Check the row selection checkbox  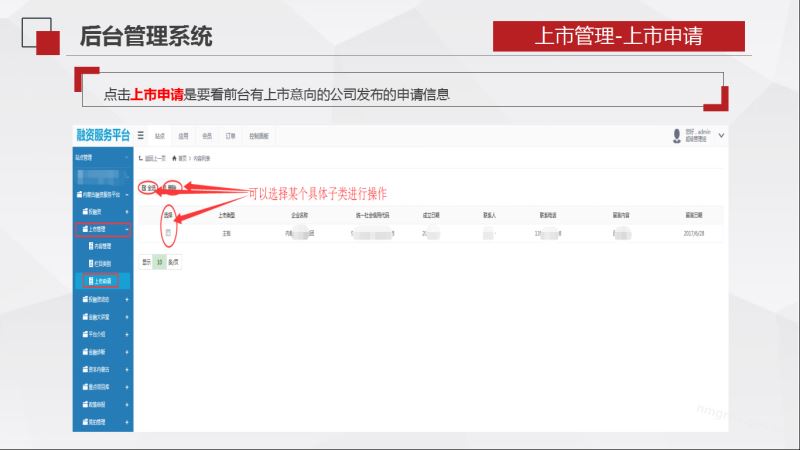tap(169, 232)
